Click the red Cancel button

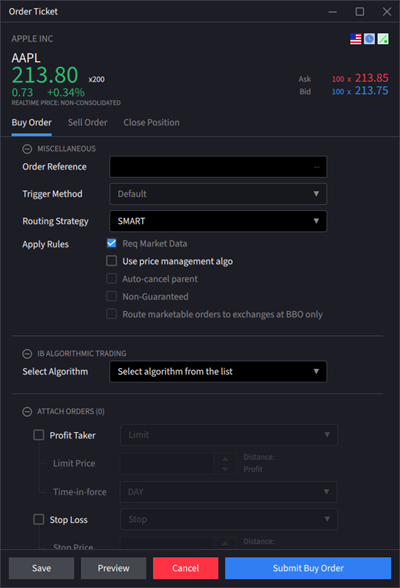(x=185, y=568)
